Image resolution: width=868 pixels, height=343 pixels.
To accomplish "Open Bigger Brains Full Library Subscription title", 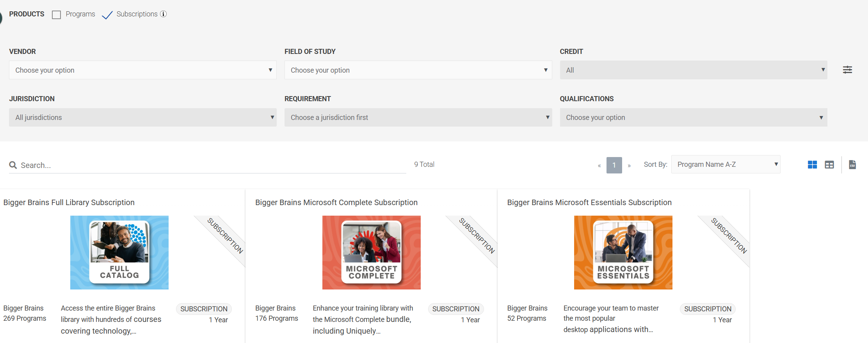I will pos(69,202).
